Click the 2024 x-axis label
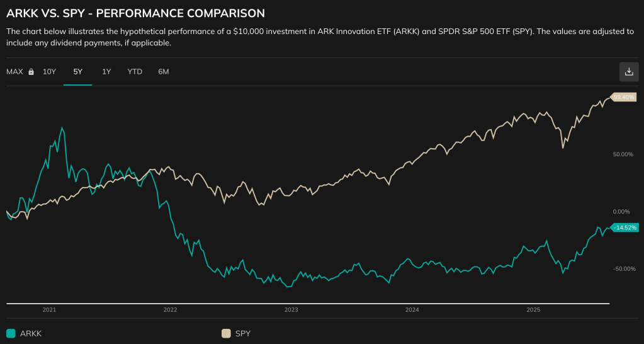Viewport: 644px width, 344px height. (412, 310)
